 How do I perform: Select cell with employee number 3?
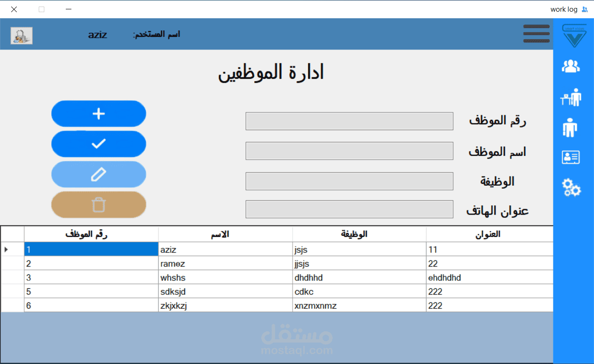click(91, 277)
